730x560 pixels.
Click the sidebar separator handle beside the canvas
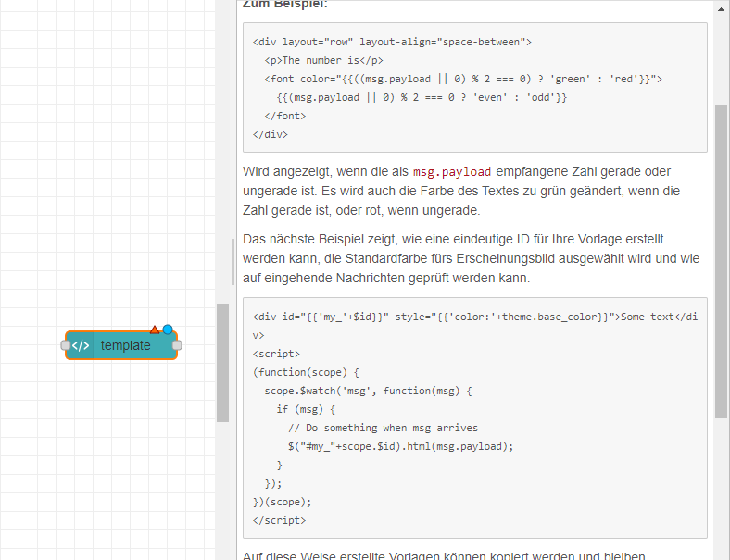(233, 261)
